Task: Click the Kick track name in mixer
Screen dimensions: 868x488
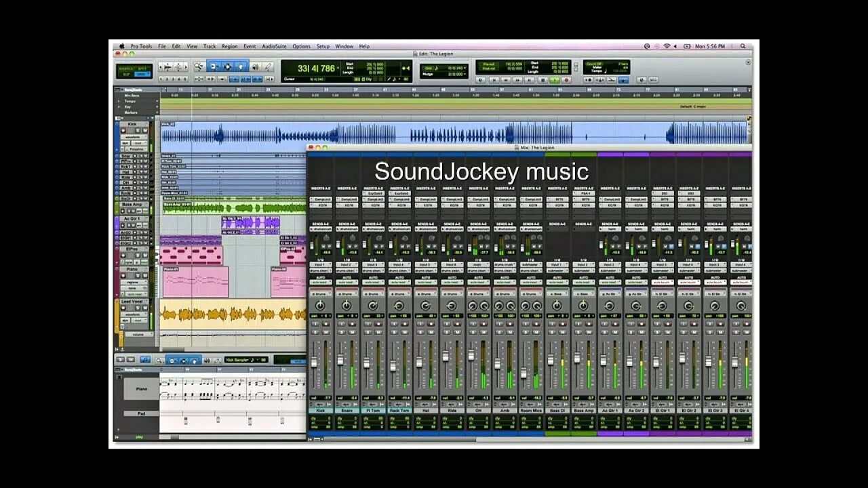Action: point(321,410)
